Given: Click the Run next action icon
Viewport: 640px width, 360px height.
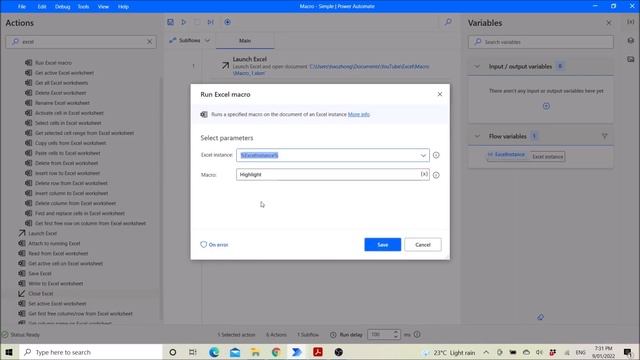Looking at the screenshot, I should coord(211,22).
